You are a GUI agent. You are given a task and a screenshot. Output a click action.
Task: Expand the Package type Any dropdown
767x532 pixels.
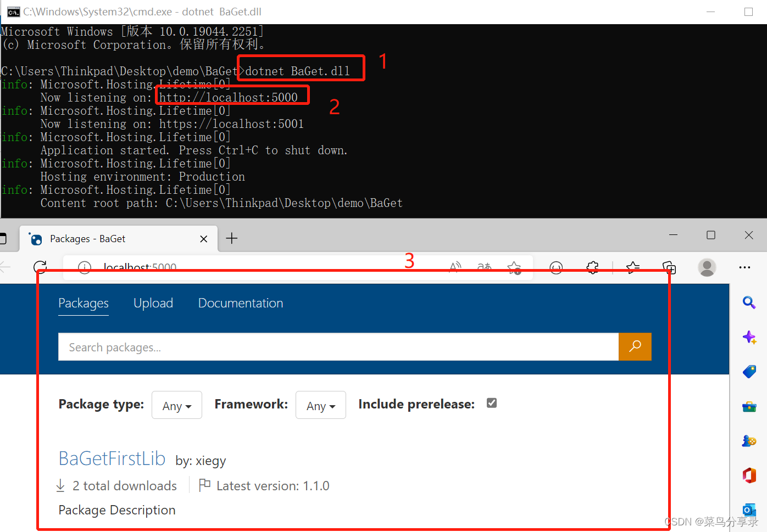pos(177,405)
